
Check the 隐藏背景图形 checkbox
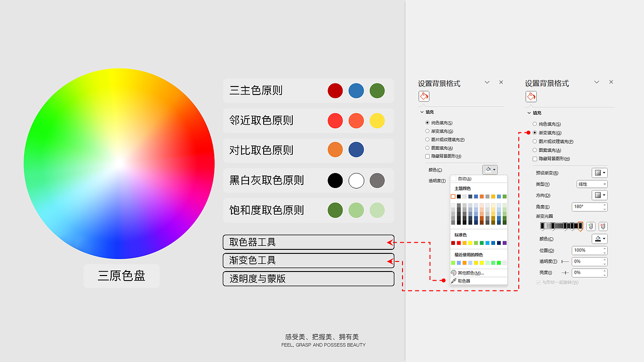pos(427,156)
